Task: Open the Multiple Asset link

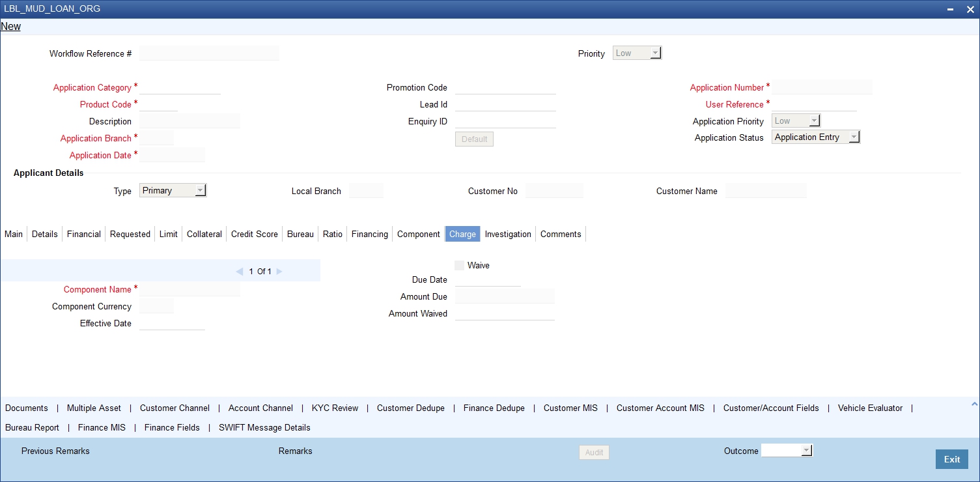Action: click(94, 408)
